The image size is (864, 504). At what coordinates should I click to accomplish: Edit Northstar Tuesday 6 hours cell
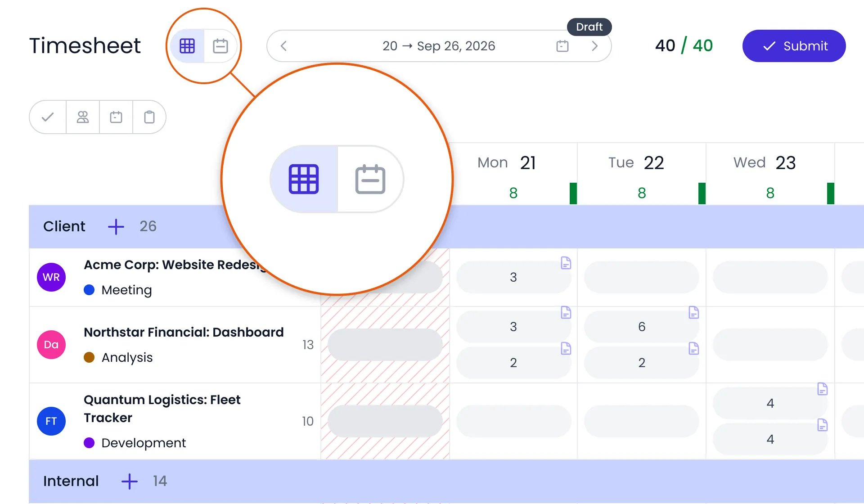click(x=642, y=327)
